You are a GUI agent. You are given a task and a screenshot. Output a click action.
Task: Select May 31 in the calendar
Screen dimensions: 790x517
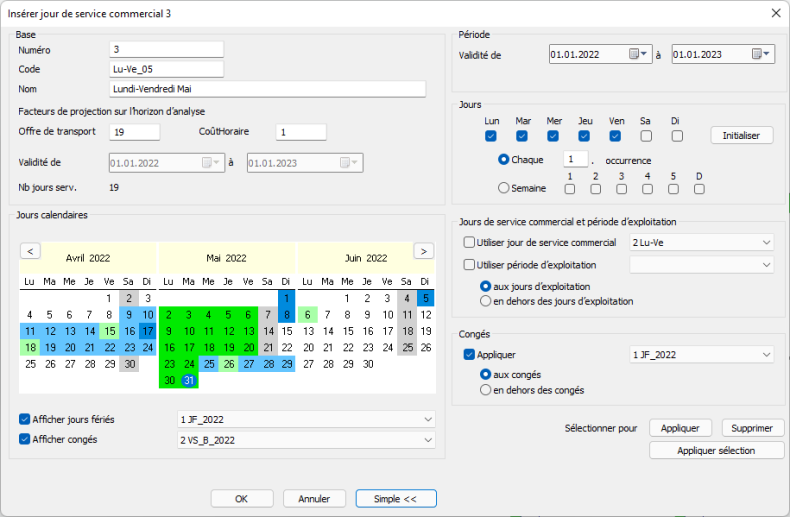[188, 380]
